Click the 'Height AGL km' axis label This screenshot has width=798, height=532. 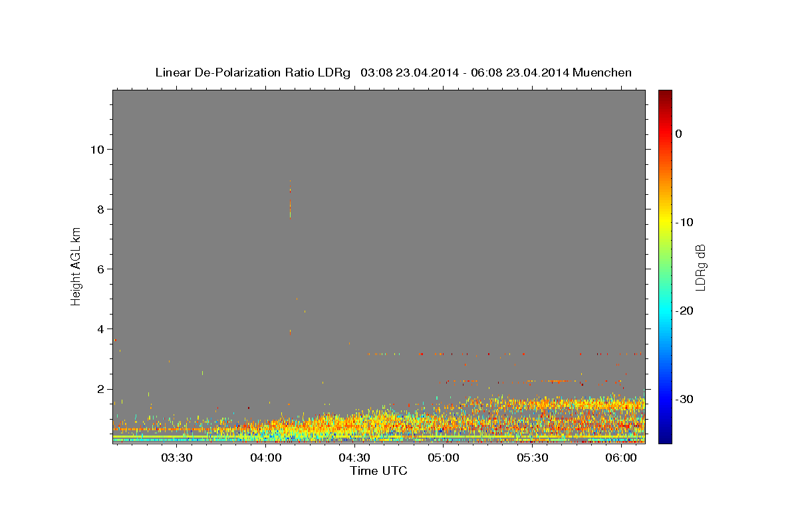coord(76,266)
